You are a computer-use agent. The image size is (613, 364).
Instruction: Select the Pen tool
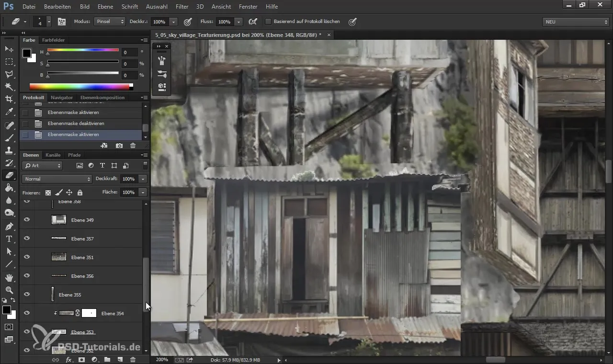(x=9, y=227)
